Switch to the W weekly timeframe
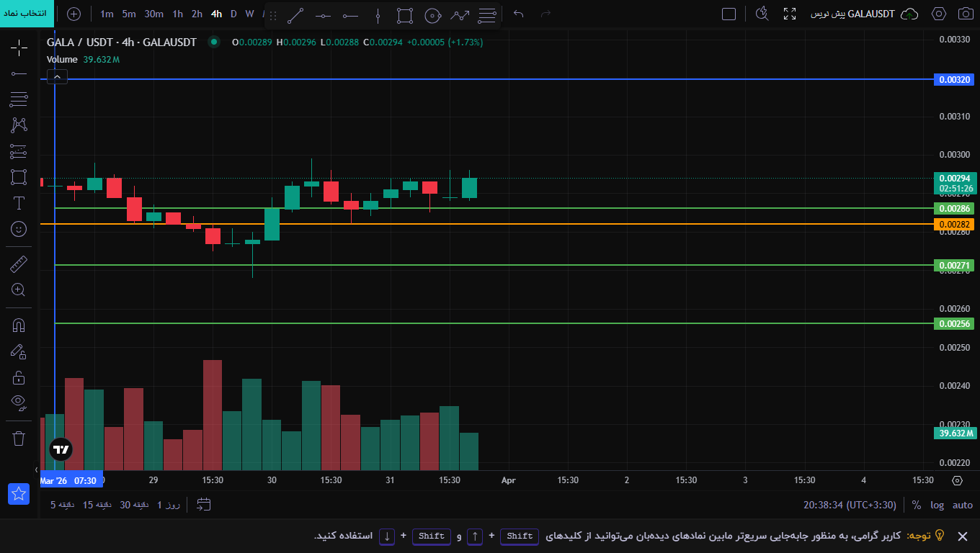This screenshot has height=553, width=980. coord(249,14)
